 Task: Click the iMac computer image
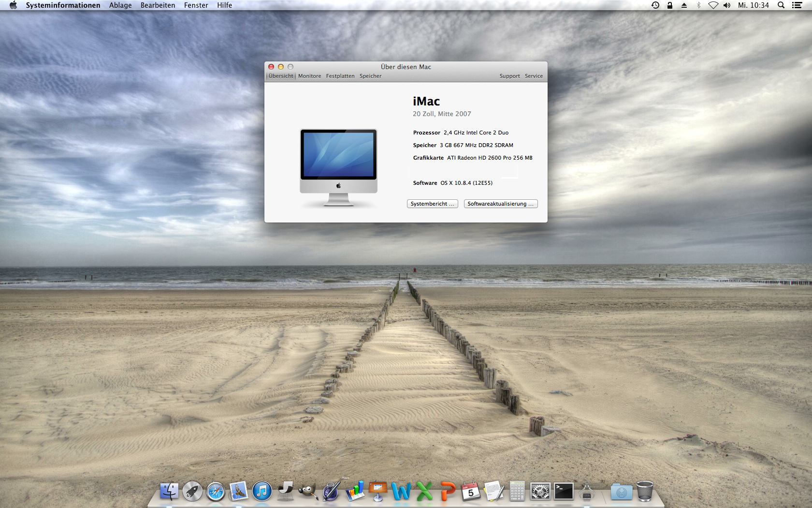tap(339, 168)
